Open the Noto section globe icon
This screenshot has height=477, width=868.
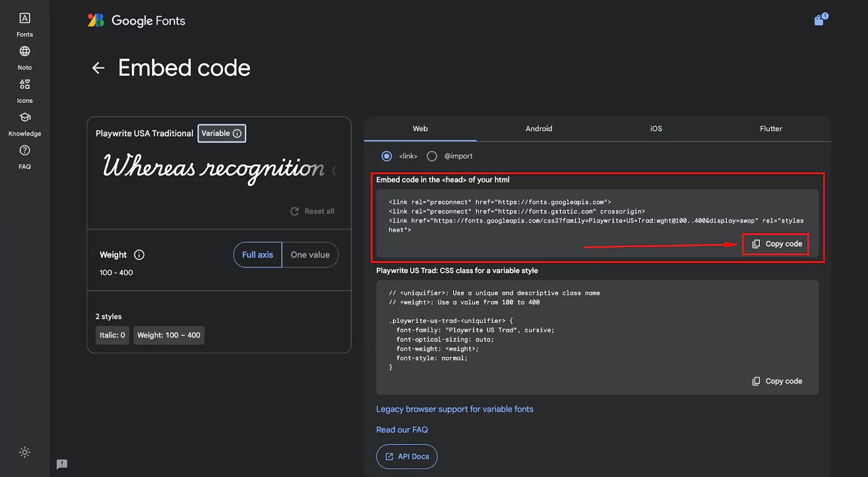coord(24,51)
